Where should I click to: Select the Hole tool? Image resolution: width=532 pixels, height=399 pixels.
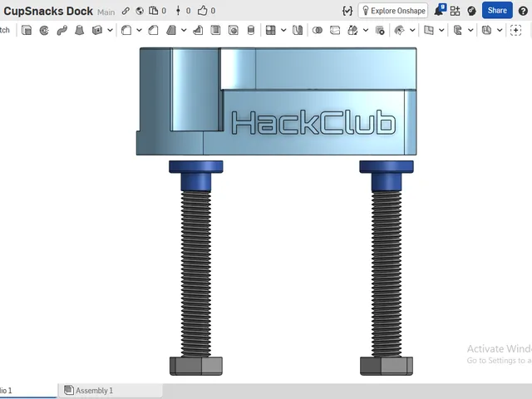pyautogui.click(x=233, y=30)
